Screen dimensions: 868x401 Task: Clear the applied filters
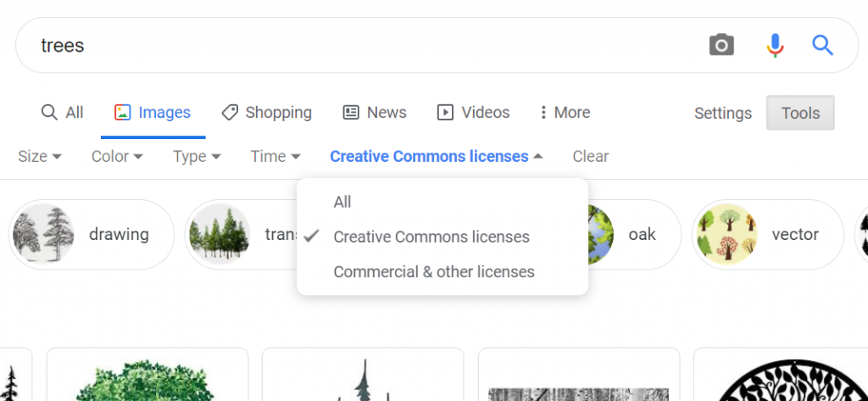pos(590,157)
